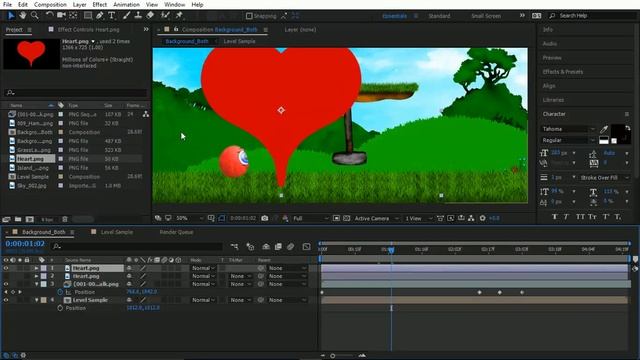Select the Pan Behind anchor point tool
The height and width of the screenshot is (360, 640).
[x=73, y=16]
